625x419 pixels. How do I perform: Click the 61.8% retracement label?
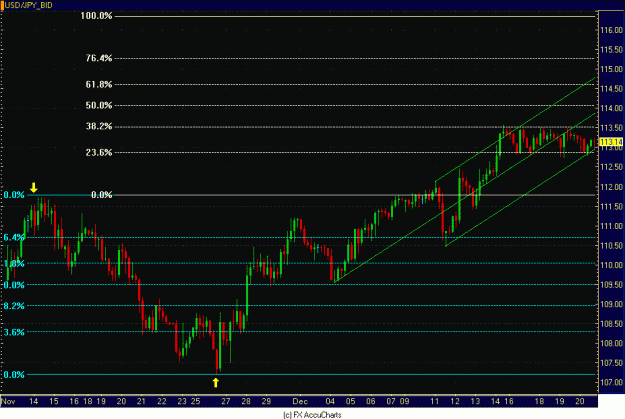(99, 85)
